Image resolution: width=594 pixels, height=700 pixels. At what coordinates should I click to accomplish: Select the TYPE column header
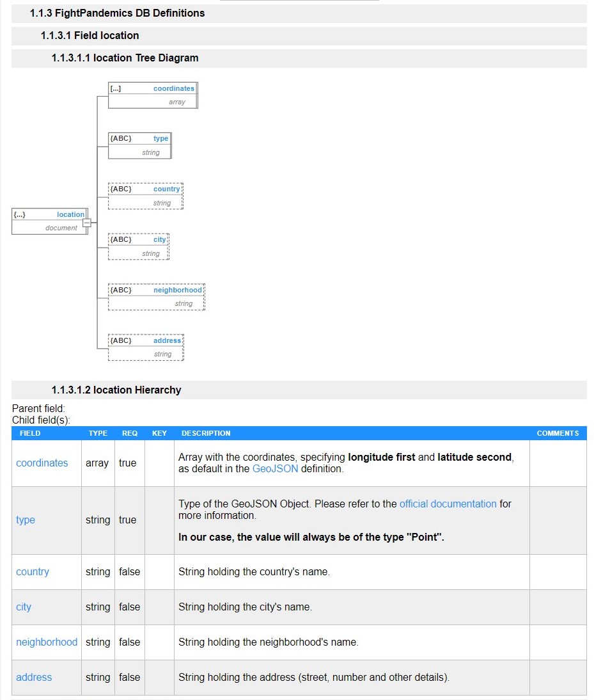click(98, 433)
